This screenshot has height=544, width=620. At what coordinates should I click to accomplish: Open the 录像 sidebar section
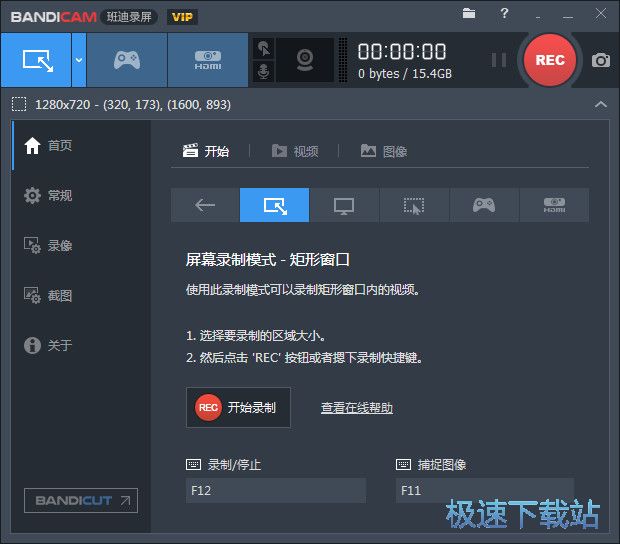(60, 245)
